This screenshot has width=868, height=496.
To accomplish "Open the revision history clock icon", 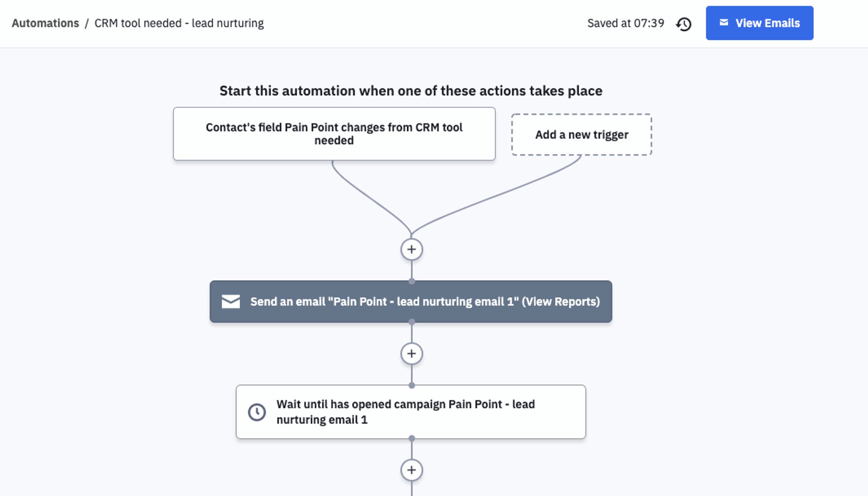I will click(x=684, y=24).
